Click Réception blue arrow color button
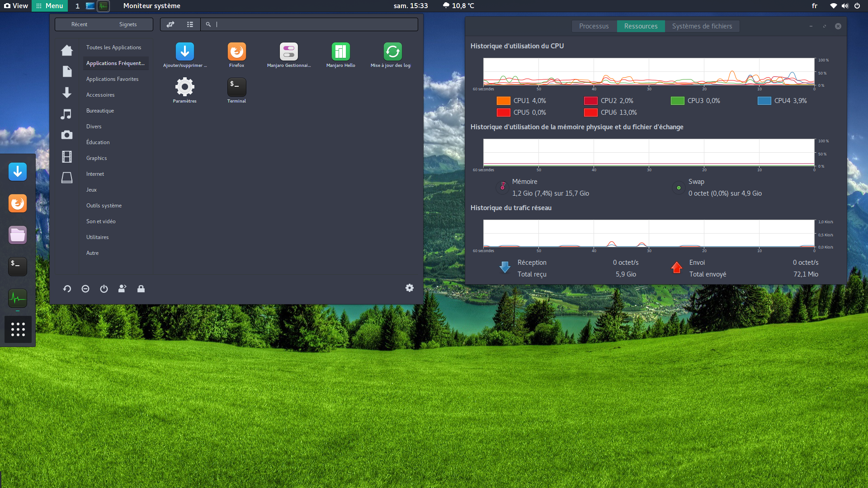This screenshot has width=868, height=488. 505,267
